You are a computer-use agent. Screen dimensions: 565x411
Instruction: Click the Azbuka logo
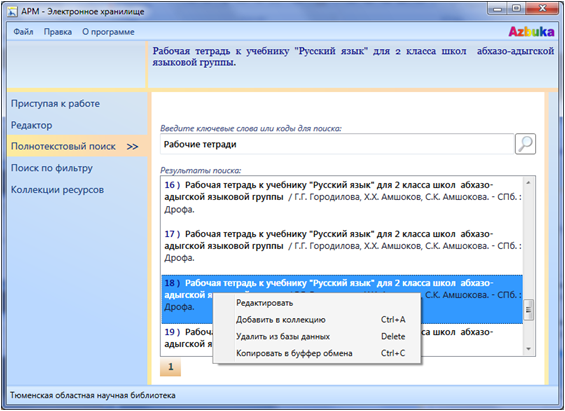click(x=531, y=32)
